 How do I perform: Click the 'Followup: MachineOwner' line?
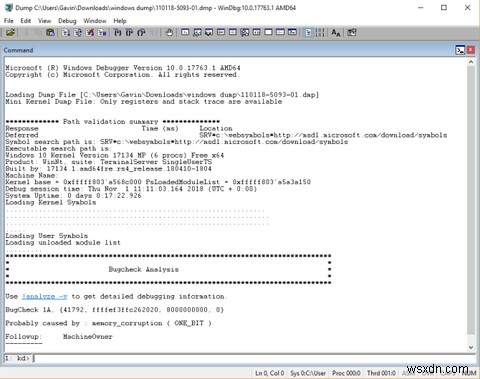(59, 336)
